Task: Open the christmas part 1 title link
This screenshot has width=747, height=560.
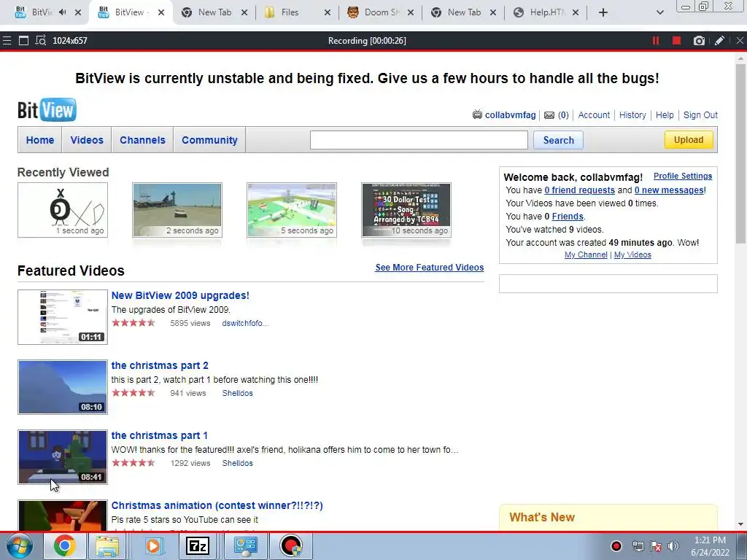Action: 159,435
